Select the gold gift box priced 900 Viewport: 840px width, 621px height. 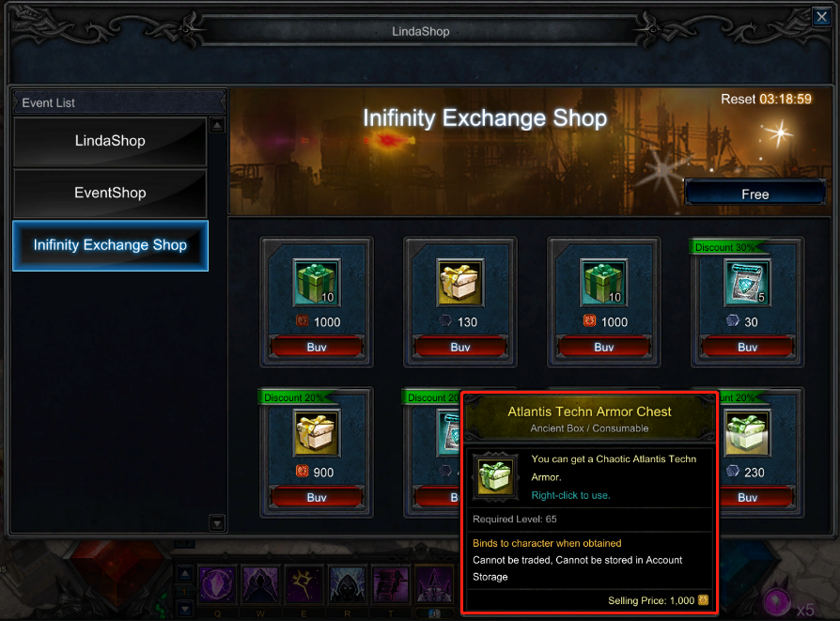point(316,433)
